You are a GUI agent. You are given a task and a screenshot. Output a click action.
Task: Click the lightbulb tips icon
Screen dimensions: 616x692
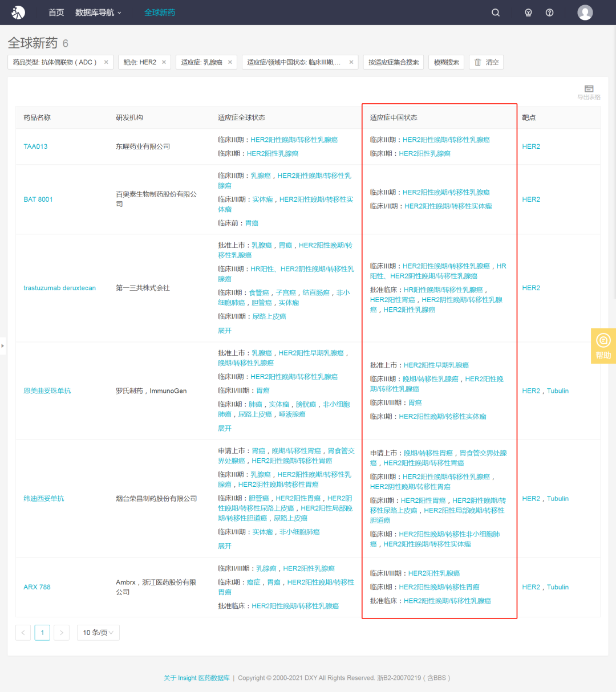pyautogui.click(x=528, y=13)
